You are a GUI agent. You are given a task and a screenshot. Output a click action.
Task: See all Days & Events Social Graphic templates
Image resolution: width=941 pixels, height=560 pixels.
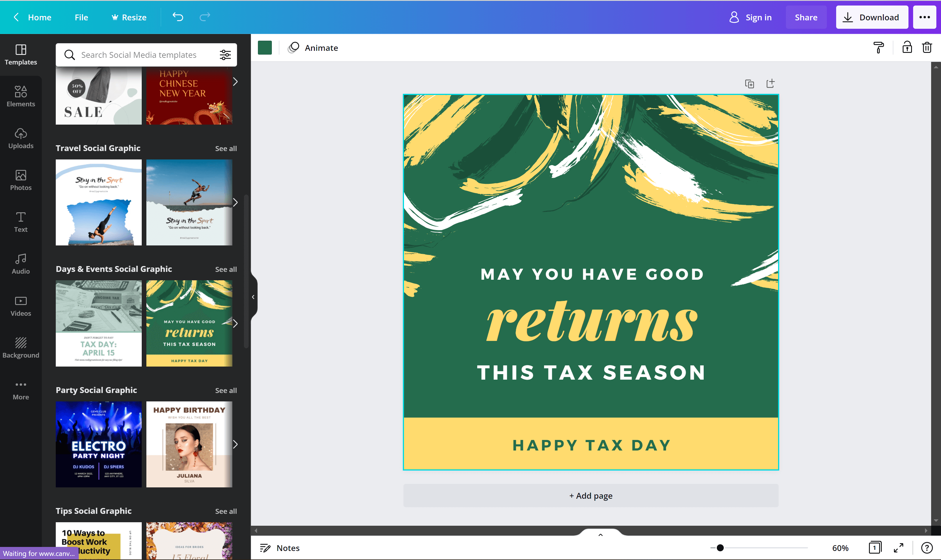226,270
